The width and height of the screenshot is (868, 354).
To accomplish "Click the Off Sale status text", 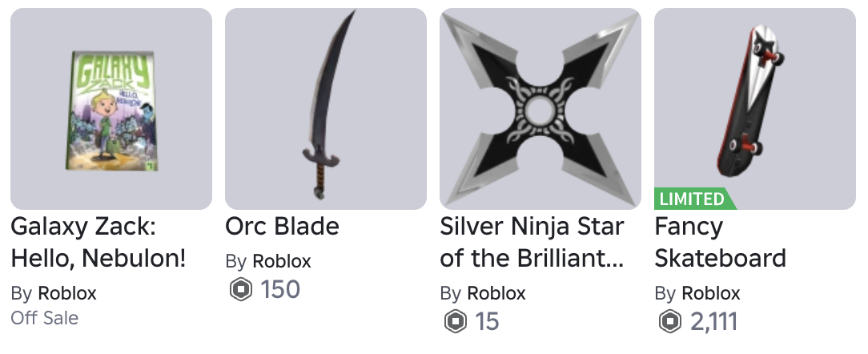I will (x=45, y=318).
